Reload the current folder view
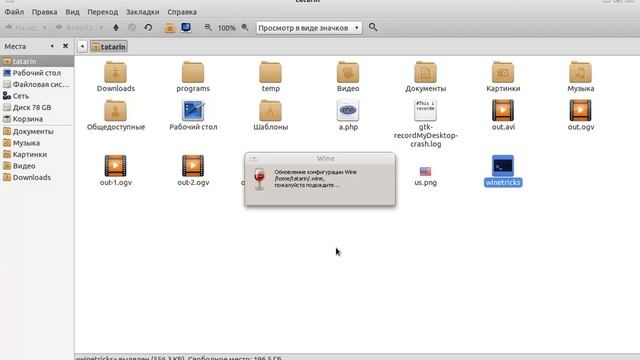The width and height of the screenshot is (640, 360). coord(148,27)
